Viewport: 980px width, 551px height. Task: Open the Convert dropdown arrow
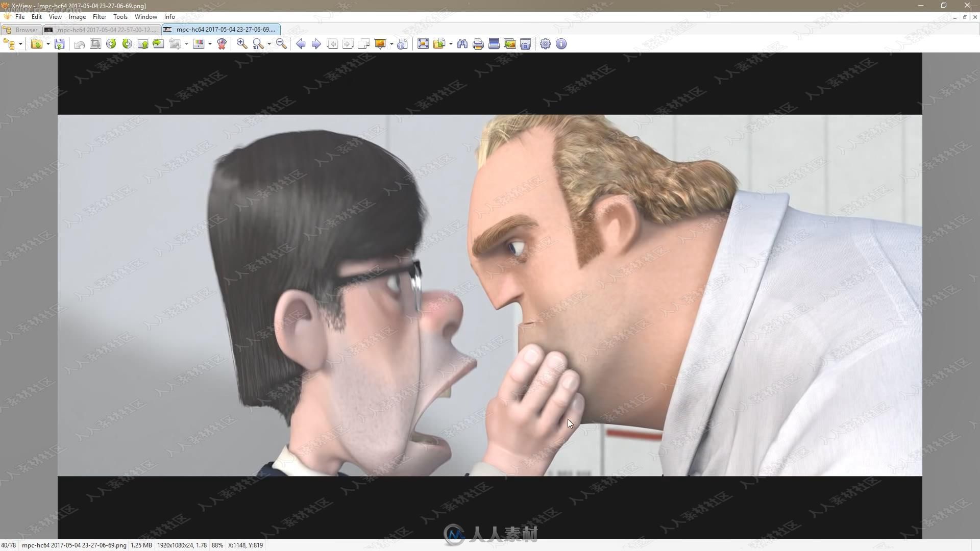coord(451,44)
